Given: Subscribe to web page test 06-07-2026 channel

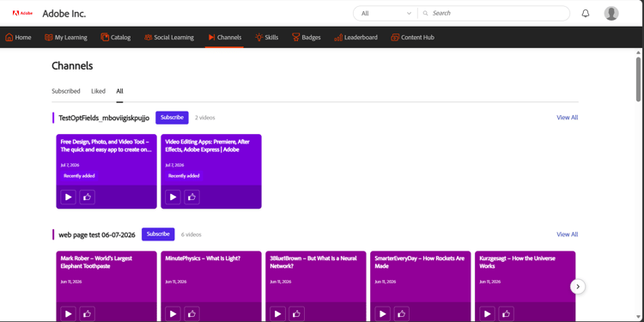Looking at the screenshot, I should [x=158, y=234].
